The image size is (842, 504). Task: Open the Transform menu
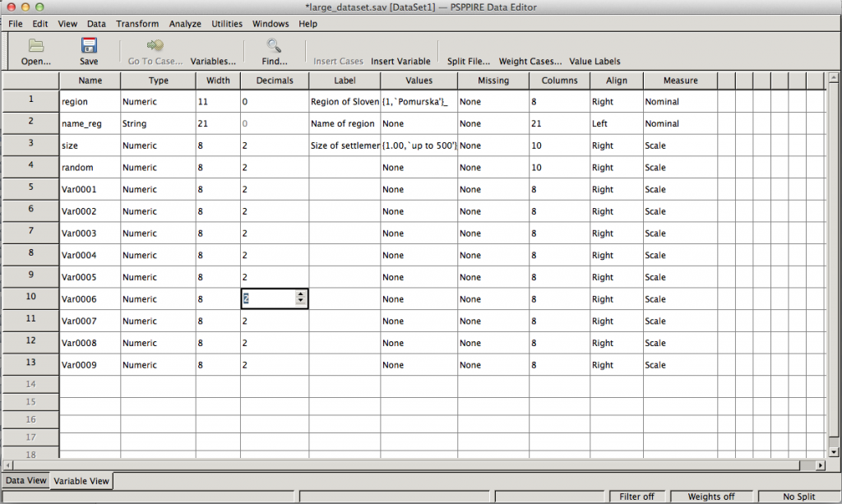coord(137,24)
